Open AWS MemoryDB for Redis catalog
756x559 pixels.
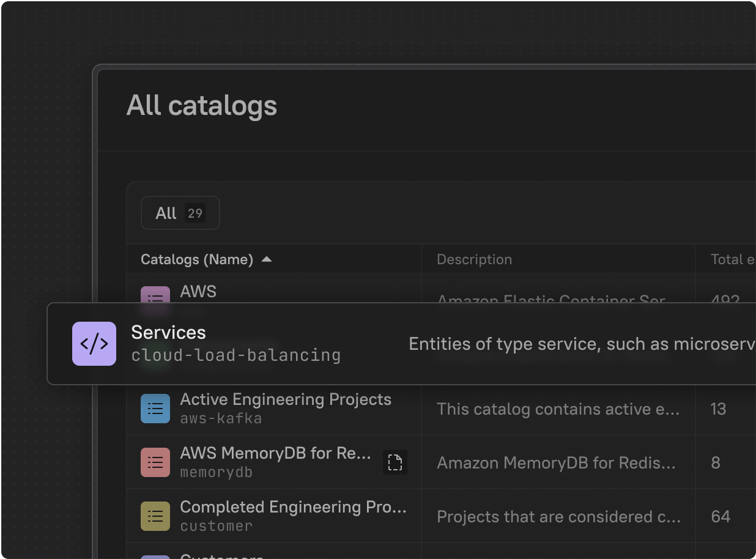[x=276, y=453]
